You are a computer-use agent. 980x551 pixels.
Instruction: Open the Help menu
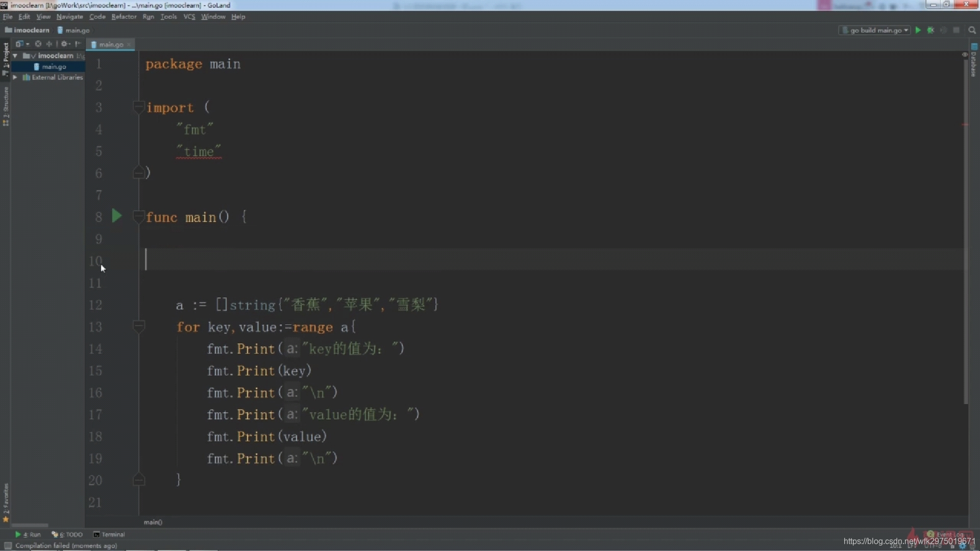click(238, 17)
